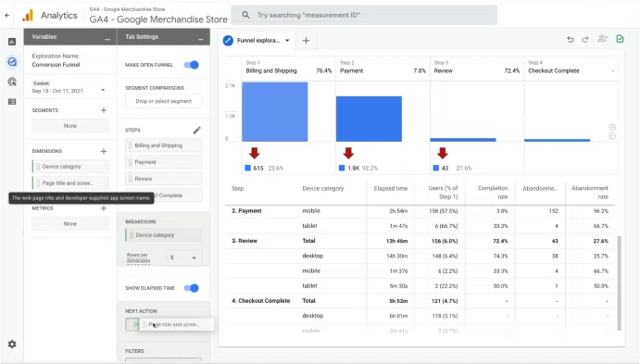The width and height of the screenshot is (640, 364).
Task: Click the Page title and screen dimension chip
Action: [70, 183]
